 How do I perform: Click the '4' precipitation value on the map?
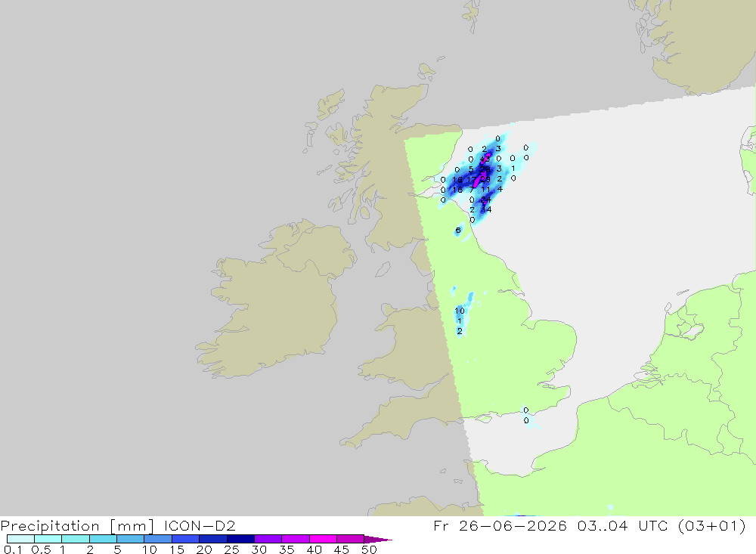[x=500, y=189]
